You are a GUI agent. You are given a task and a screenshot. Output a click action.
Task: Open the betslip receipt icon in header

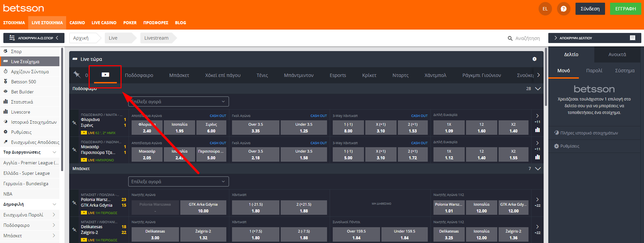pos(632,38)
